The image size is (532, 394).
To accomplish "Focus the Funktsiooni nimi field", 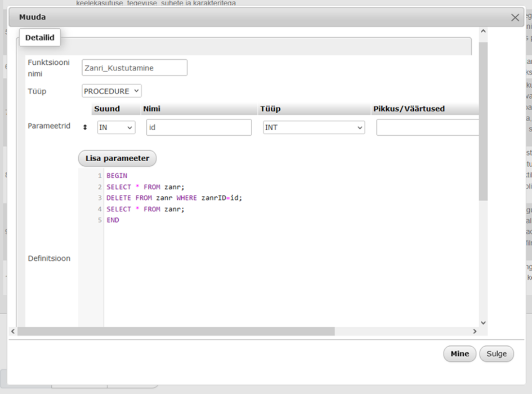I will click(134, 68).
